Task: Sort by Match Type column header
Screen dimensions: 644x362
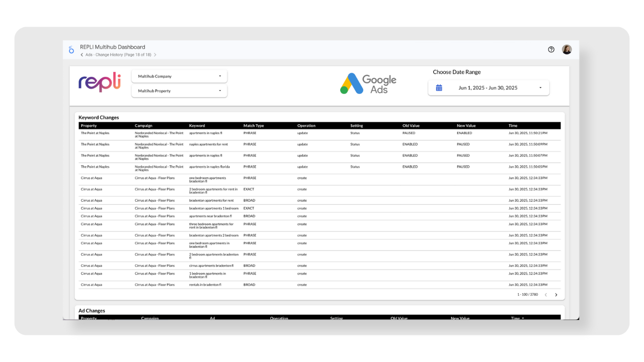Action: (x=254, y=126)
